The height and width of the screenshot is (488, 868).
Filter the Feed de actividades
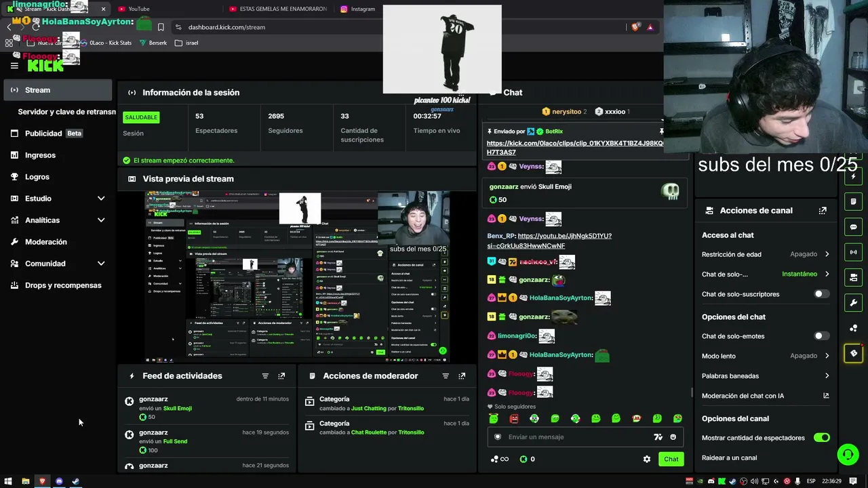click(265, 376)
